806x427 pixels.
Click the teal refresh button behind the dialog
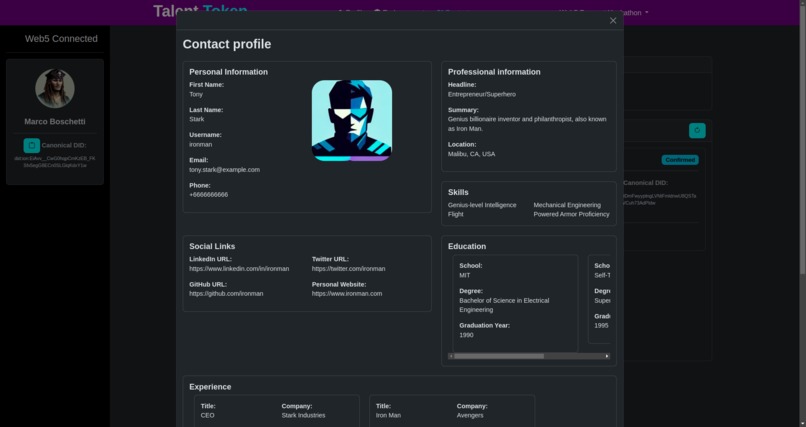coord(697,131)
